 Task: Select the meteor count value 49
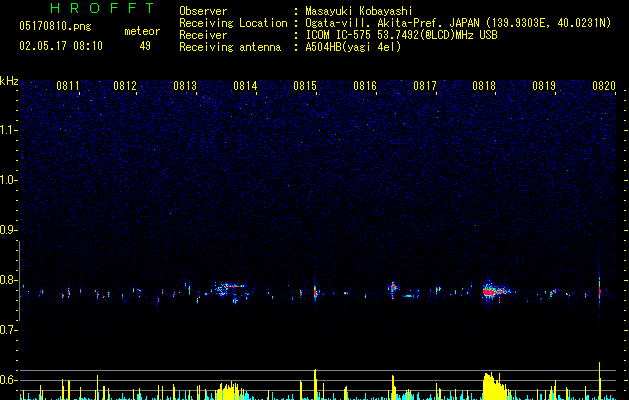pyautogui.click(x=145, y=46)
